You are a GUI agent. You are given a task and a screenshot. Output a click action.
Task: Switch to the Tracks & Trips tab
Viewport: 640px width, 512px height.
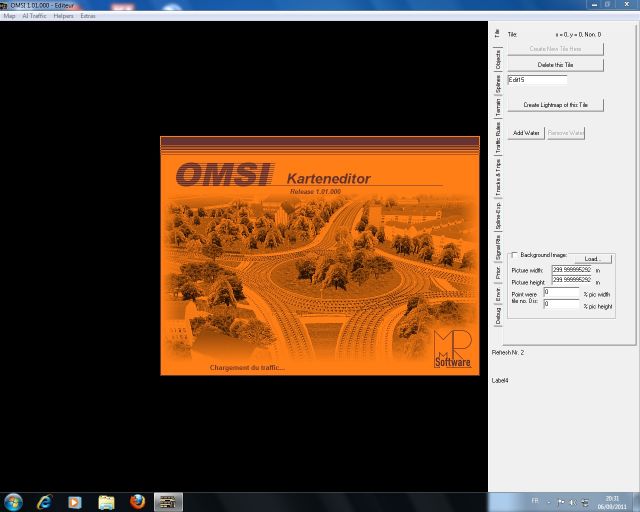pyautogui.click(x=498, y=177)
